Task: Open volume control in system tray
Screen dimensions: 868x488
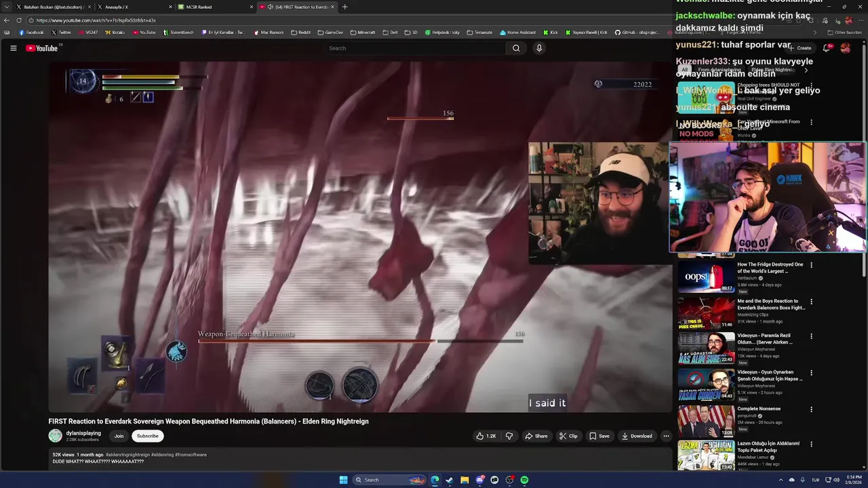Action: coord(835,480)
